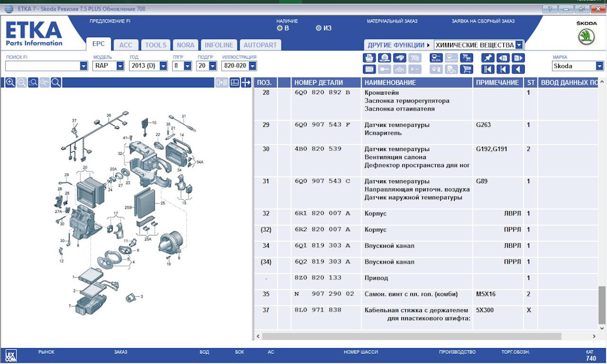Open the МАРКА dropdown showing Skoda
Viewport: 607px width, 364px height.
pos(599,66)
